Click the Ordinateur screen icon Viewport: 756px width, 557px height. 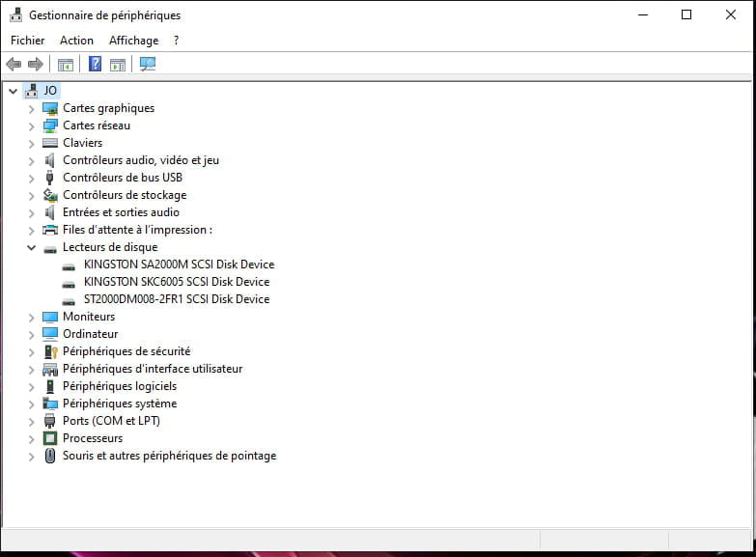click(50, 334)
